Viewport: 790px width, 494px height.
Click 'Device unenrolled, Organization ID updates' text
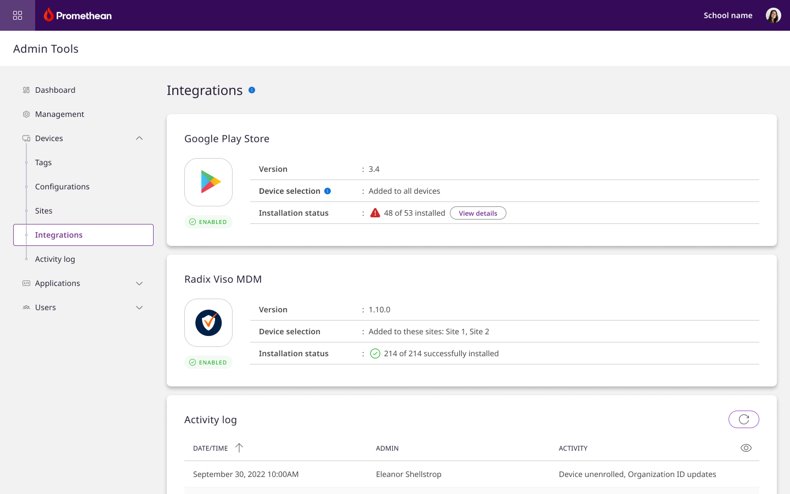pyautogui.click(x=637, y=474)
